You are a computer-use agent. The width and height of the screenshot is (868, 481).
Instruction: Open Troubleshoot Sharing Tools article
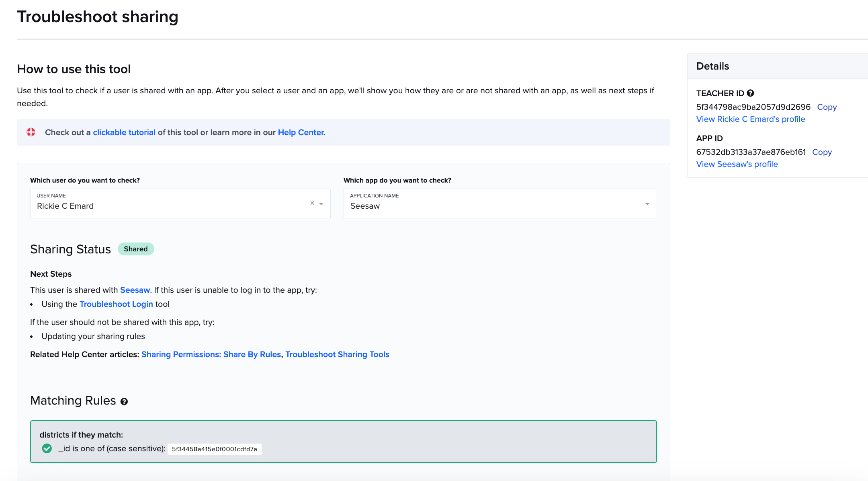click(x=337, y=354)
